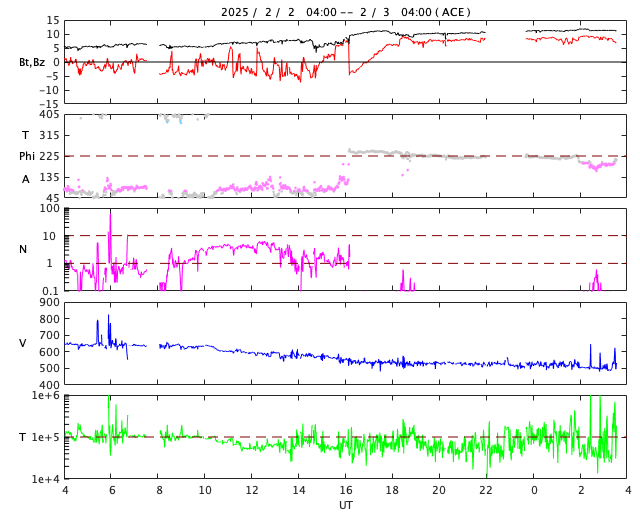Click the chart title with the ACE date range
Screen dimensions: 640x512
346,12
